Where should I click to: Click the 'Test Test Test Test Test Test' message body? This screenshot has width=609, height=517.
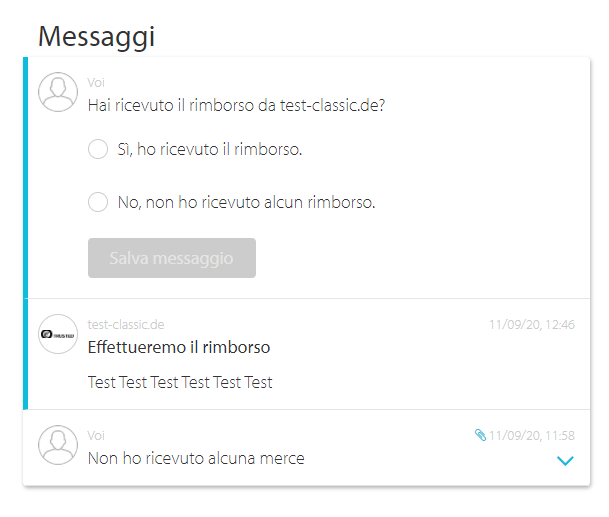tap(180, 382)
